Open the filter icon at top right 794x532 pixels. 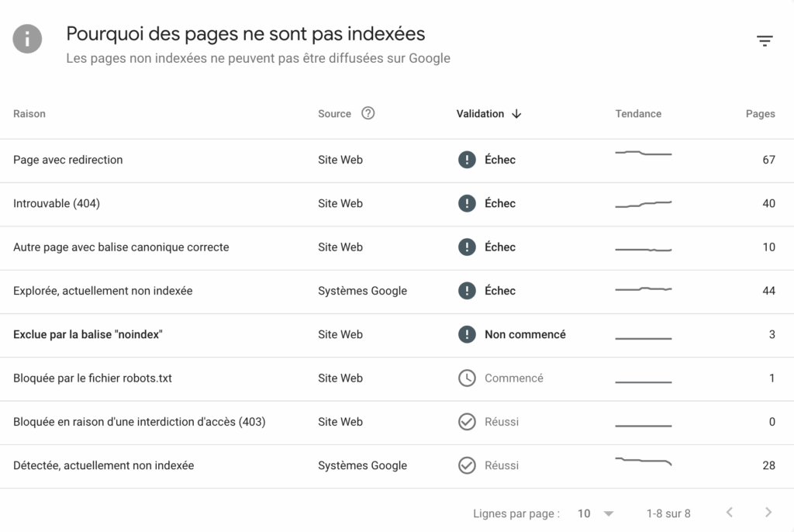click(765, 41)
